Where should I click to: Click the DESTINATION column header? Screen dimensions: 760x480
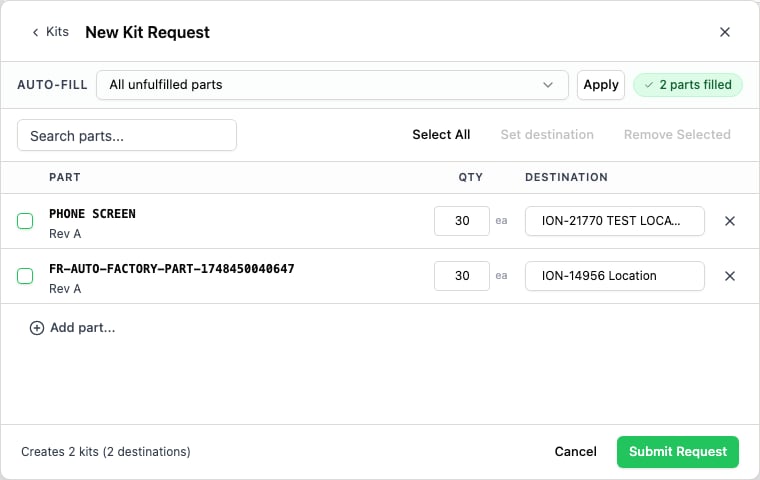(x=566, y=177)
